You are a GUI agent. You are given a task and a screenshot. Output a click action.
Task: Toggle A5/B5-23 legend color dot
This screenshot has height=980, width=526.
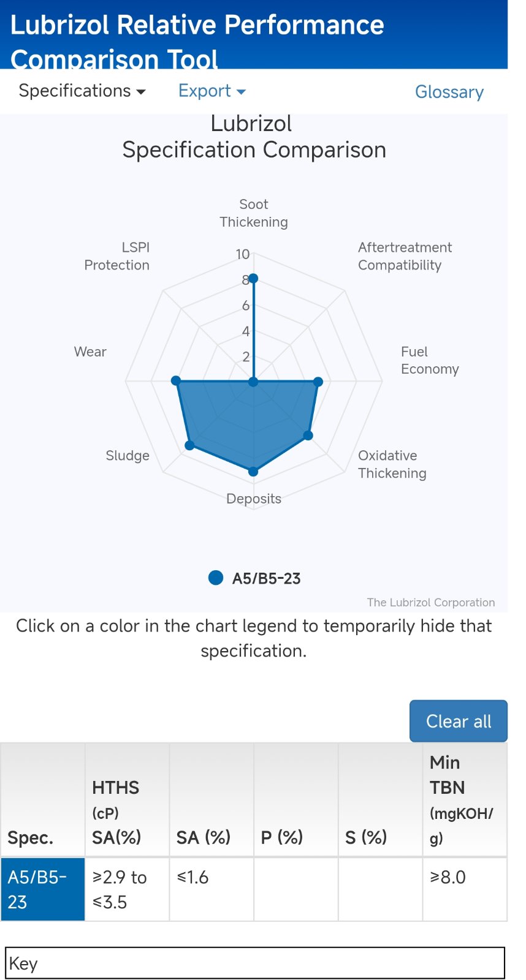[216, 578]
